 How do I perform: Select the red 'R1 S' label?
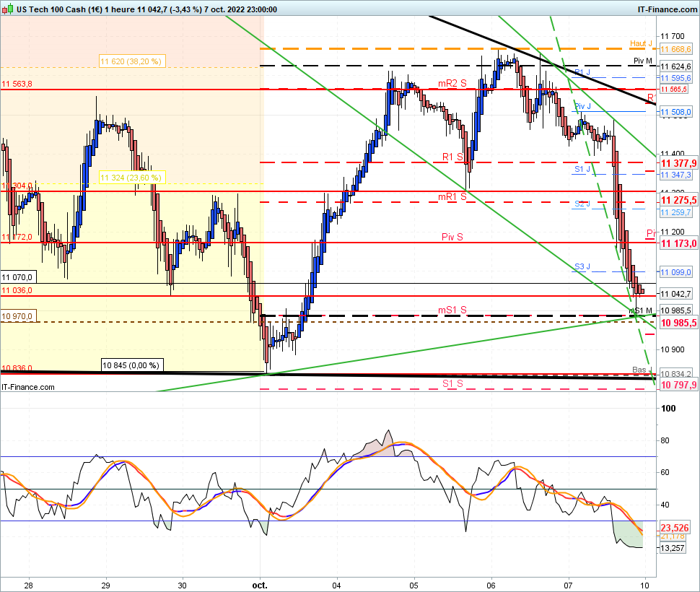452,157
